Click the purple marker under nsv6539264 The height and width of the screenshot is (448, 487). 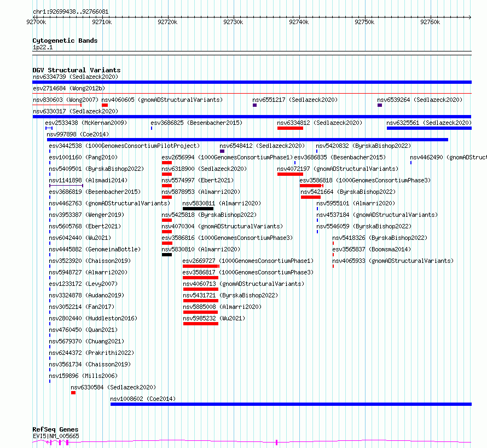point(380,105)
